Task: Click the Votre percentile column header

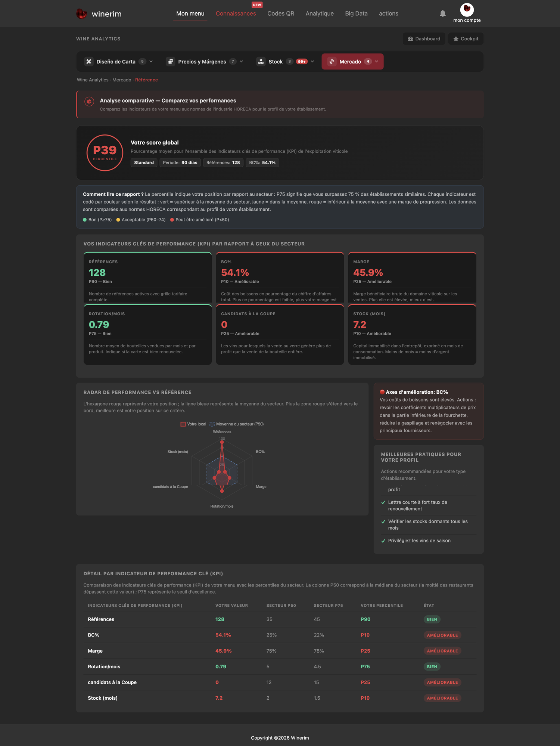Action: pos(382,606)
